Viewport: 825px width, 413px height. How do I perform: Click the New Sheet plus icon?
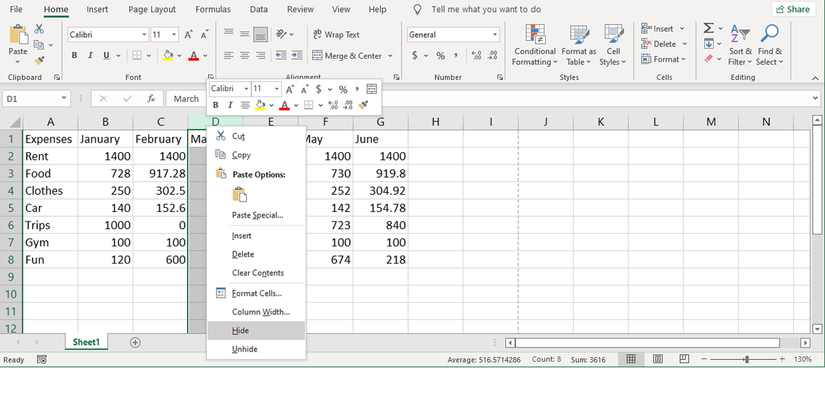coord(135,343)
